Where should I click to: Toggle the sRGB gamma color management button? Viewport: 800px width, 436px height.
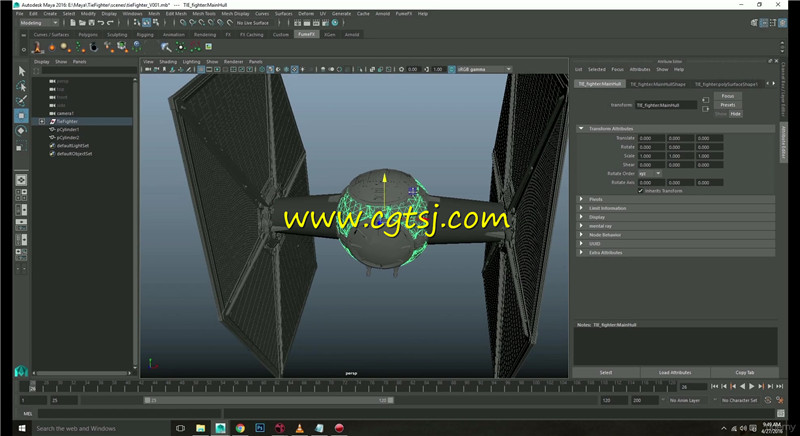(452, 69)
